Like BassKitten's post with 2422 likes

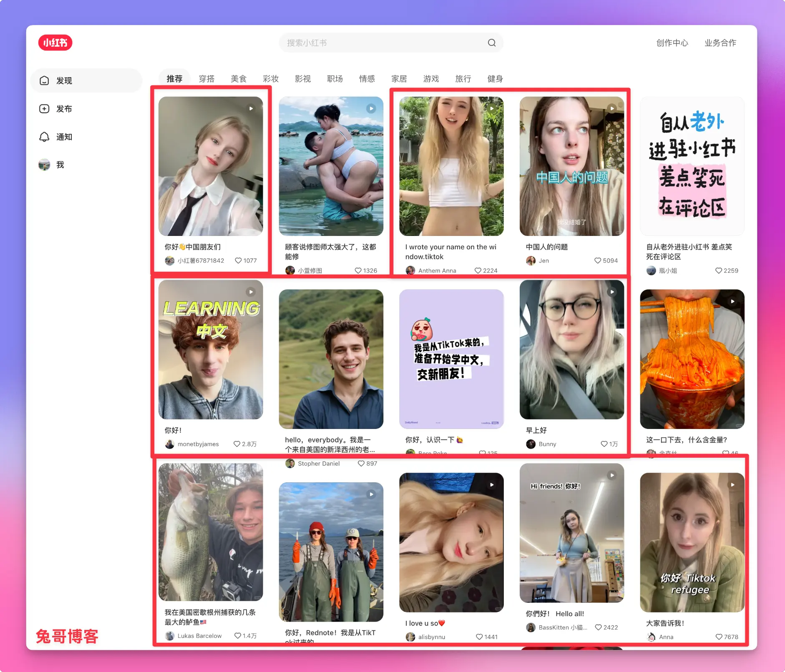point(599,627)
